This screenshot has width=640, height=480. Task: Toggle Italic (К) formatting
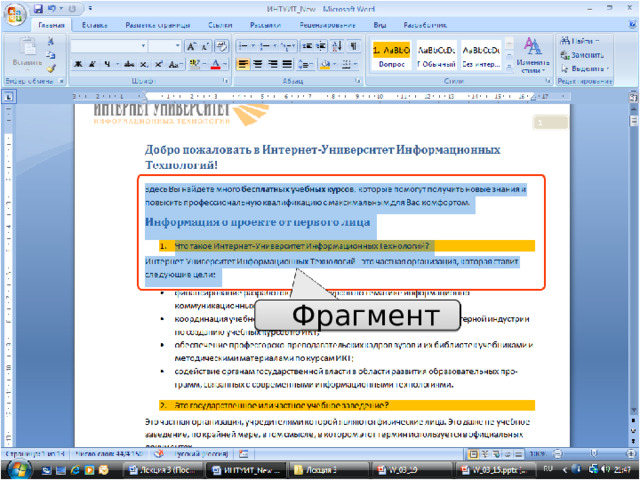(x=93, y=64)
